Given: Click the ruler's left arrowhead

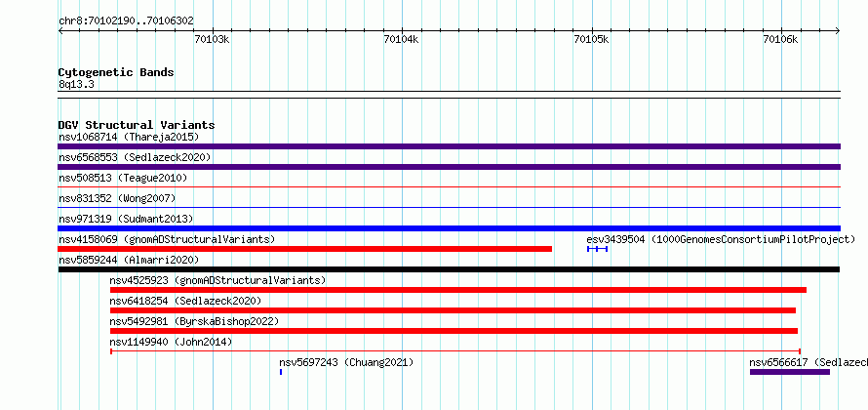Looking at the screenshot, I should tap(60, 30).
